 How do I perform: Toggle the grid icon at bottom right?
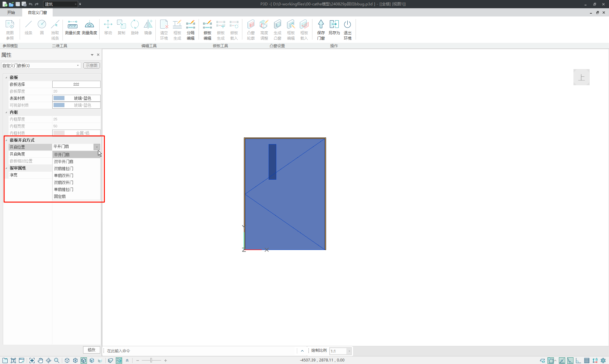(586, 360)
